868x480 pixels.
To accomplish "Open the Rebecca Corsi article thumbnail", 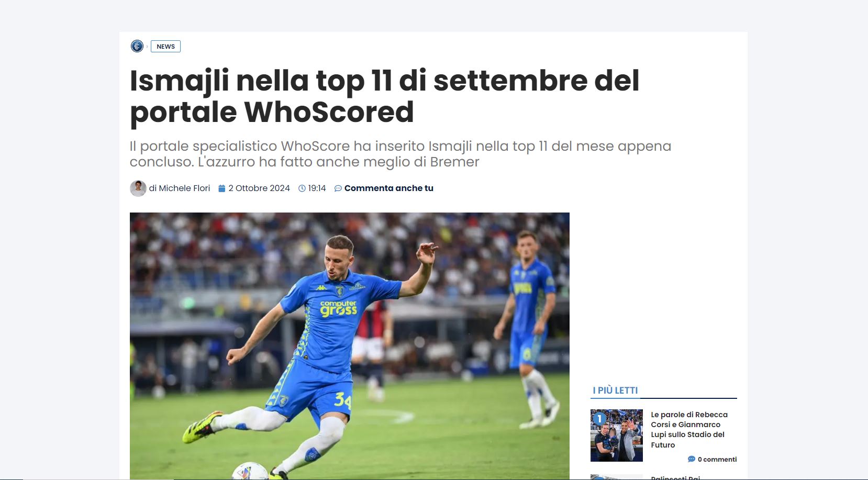I will (x=617, y=436).
